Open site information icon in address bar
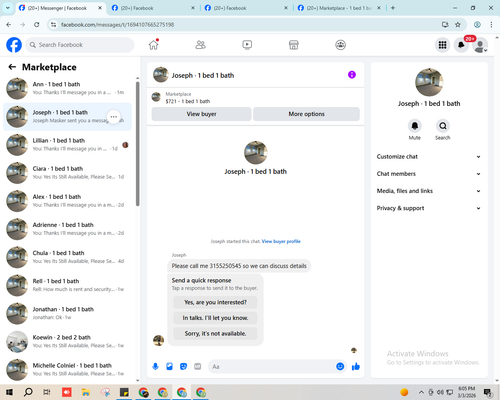 click(x=54, y=24)
